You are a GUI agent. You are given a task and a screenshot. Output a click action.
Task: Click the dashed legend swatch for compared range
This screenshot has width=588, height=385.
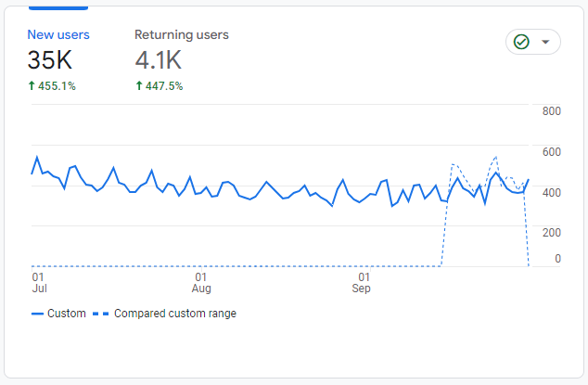[100, 314]
